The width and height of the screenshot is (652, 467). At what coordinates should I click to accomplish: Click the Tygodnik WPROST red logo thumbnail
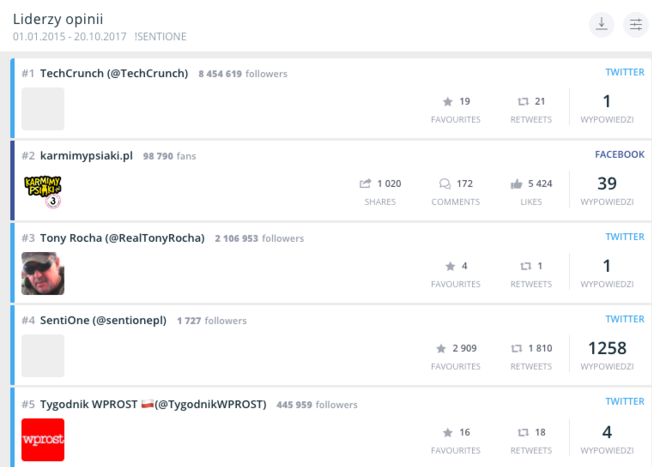pos(43,439)
